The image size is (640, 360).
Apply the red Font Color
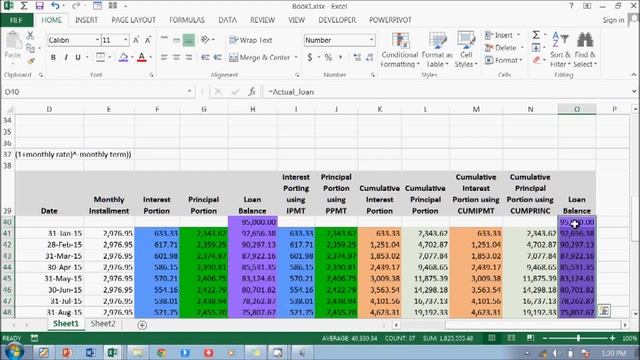tap(142, 57)
